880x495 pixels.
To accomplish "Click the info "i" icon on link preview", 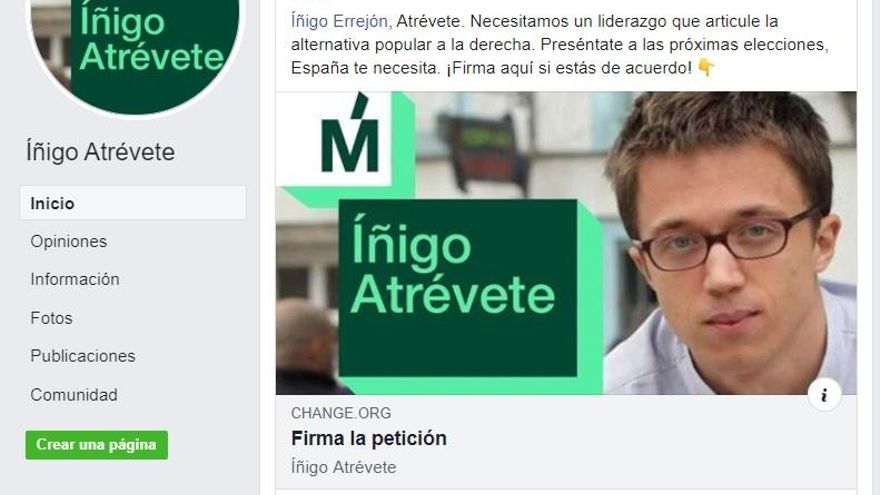I will (x=824, y=395).
